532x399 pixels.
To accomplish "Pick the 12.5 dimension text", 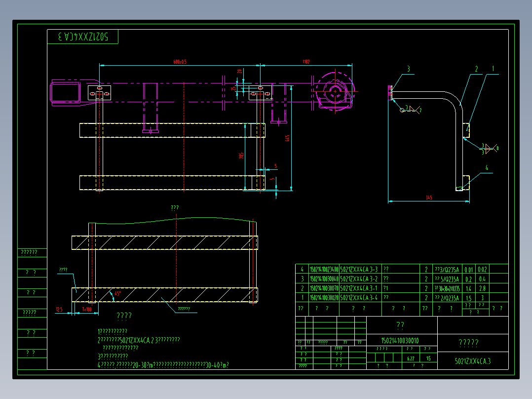I will tap(59, 309).
